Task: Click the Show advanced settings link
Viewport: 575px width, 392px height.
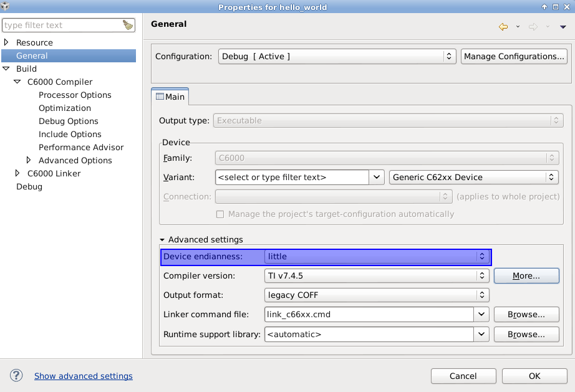Action: tap(84, 376)
